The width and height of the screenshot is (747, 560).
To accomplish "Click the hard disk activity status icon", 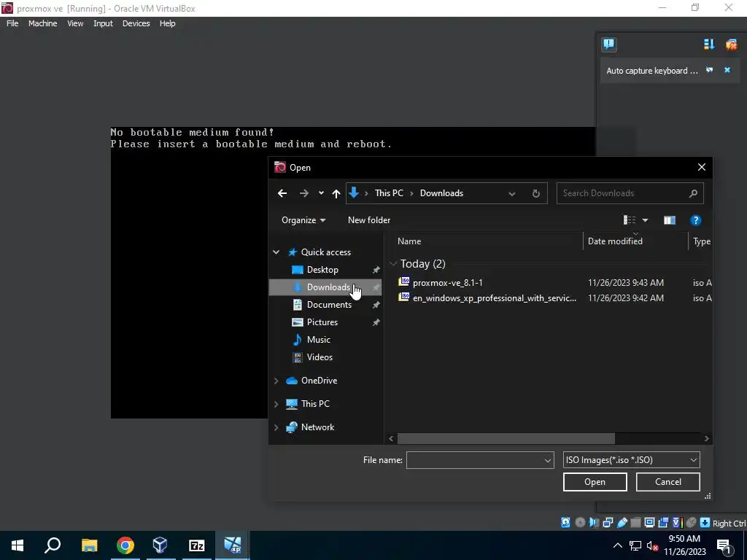I will pyautogui.click(x=565, y=522).
